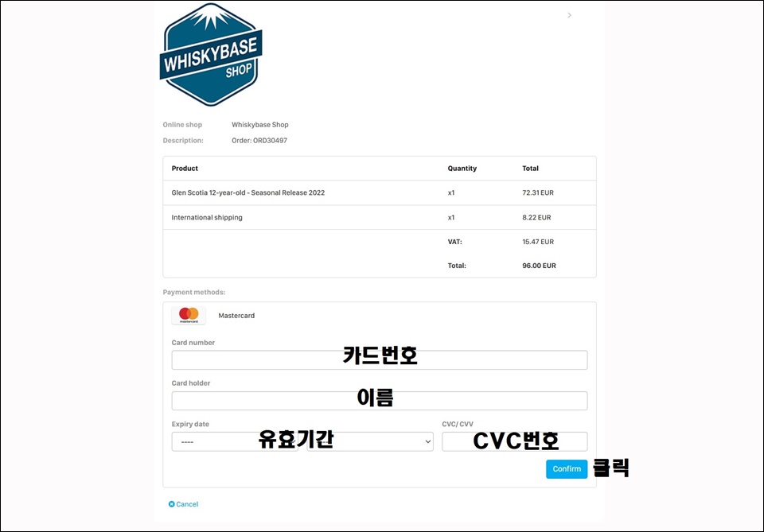The height and width of the screenshot is (532, 764).
Task: Click the "Total:" label beside 96.00 EUR
Action: pos(457,266)
